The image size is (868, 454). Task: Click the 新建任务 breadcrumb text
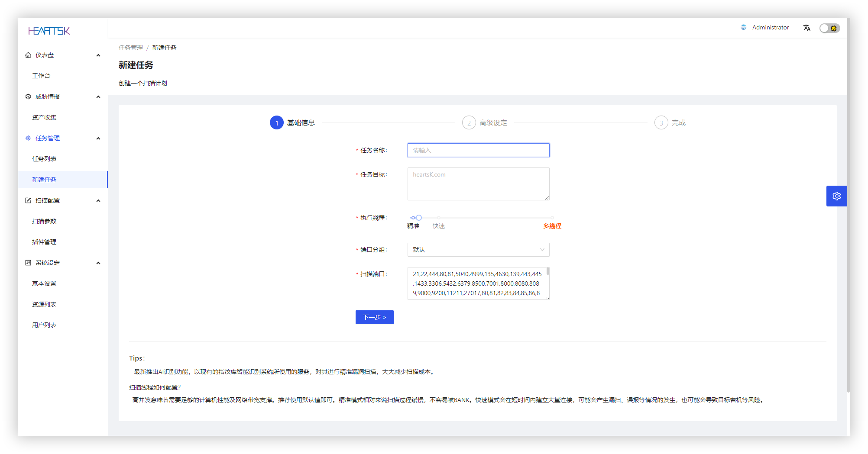[164, 48]
